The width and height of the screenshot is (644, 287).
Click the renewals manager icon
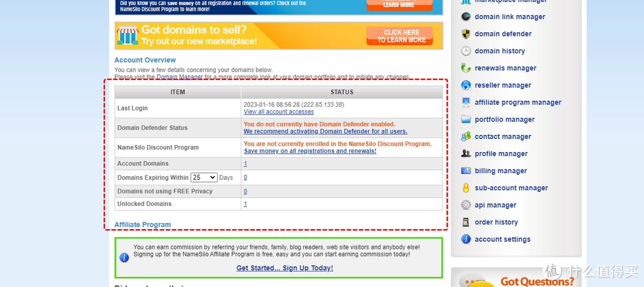[466, 68]
